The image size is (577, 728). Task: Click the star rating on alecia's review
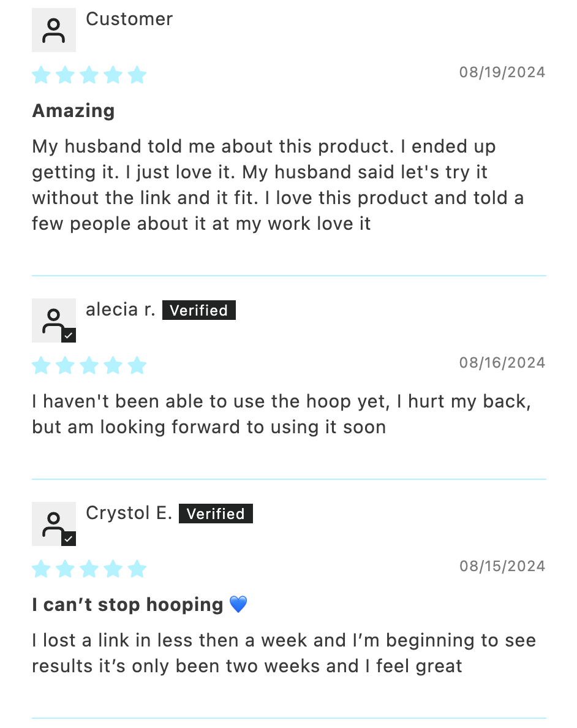[x=89, y=366]
